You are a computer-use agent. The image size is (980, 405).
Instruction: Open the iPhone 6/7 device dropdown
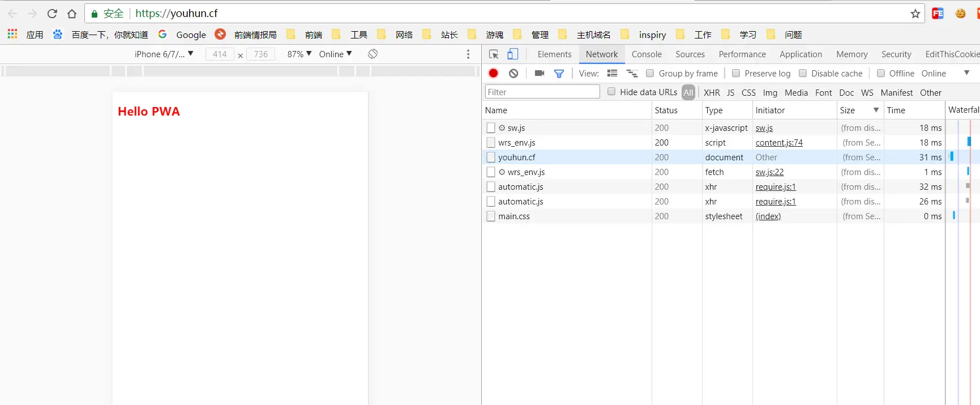[x=164, y=54]
